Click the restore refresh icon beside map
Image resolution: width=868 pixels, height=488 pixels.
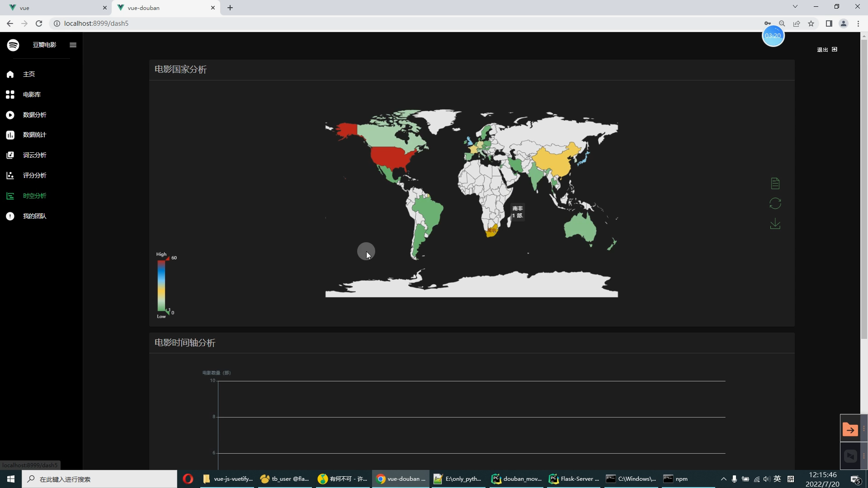[775, 203]
